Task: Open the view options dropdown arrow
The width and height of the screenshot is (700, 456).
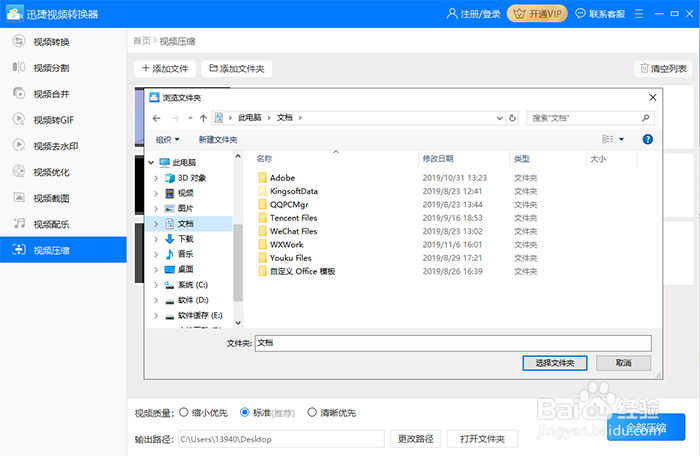Action: click(621, 139)
